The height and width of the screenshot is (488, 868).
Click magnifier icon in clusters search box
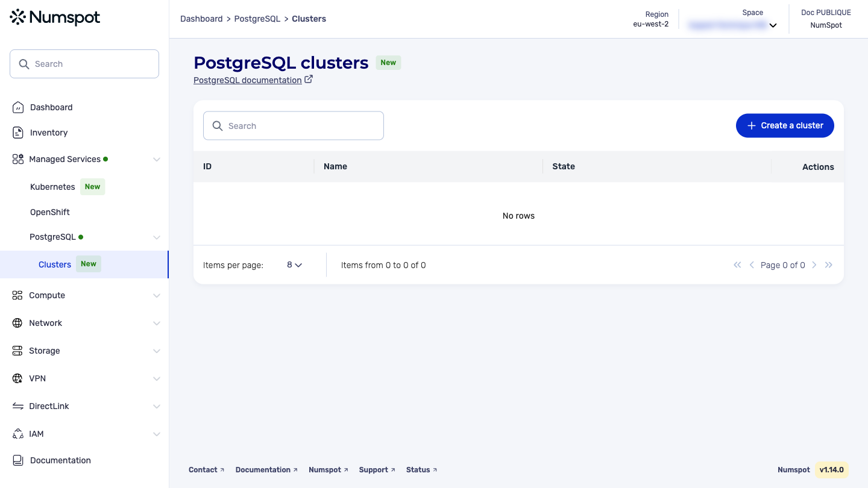[218, 126]
